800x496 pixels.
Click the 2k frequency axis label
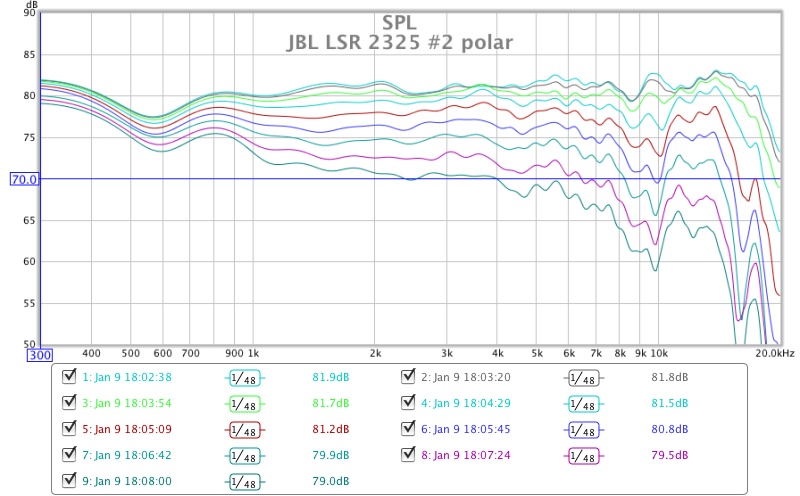click(375, 353)
